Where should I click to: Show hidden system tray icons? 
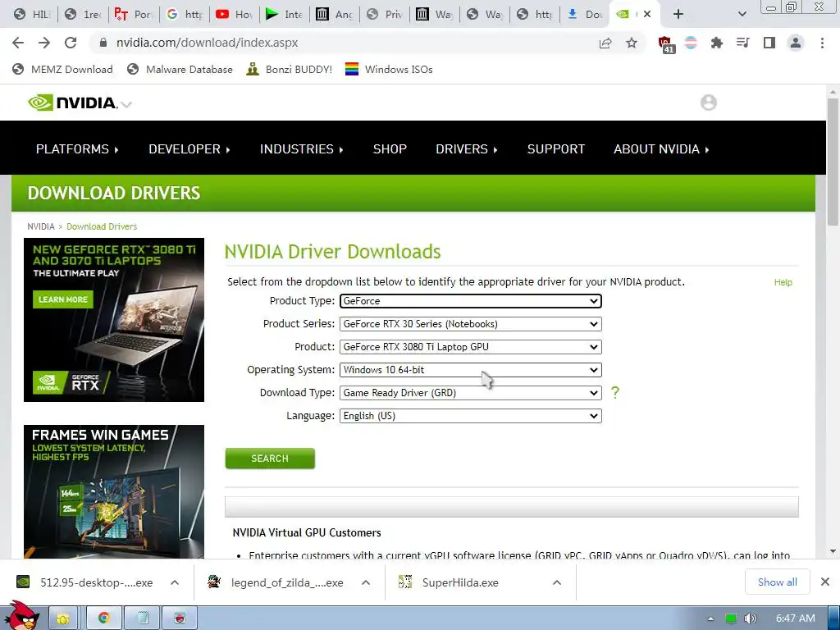pos(710,619)
